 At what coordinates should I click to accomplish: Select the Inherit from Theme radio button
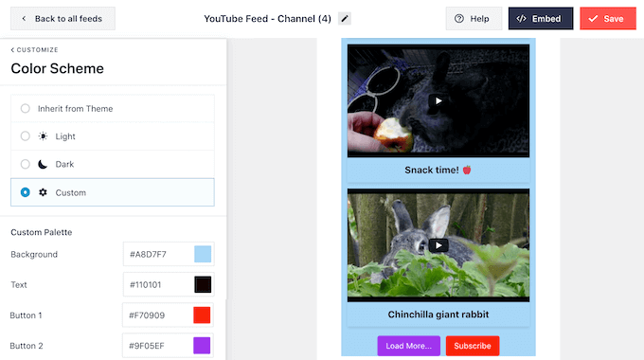(25, 109)
